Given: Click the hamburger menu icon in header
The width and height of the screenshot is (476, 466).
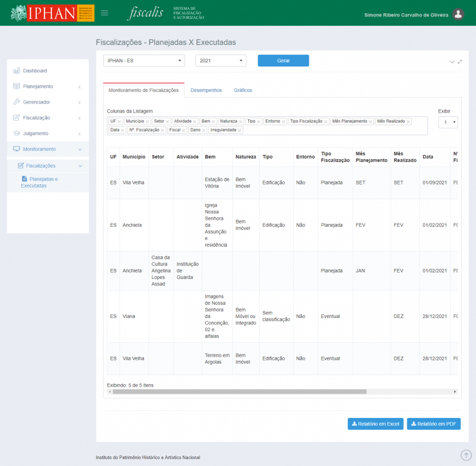Looking at the screenshot, I should click(104, 13).
